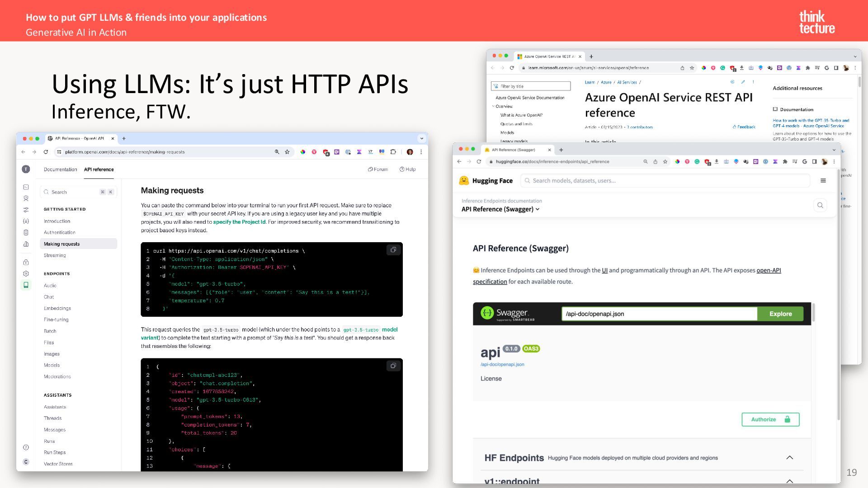The image size is (868, 488).
Task: Open the API Reference (Swagger) docs dropdown
Action: (500, 209)
